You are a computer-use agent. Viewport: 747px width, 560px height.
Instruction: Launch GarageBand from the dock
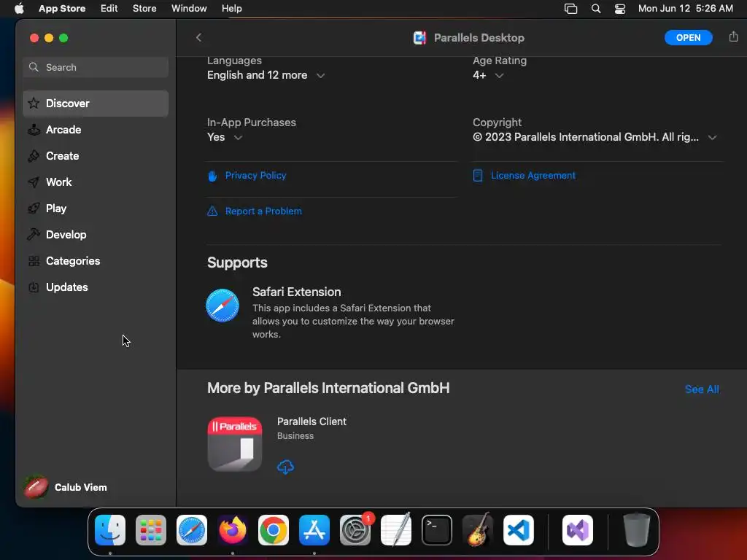478,530
